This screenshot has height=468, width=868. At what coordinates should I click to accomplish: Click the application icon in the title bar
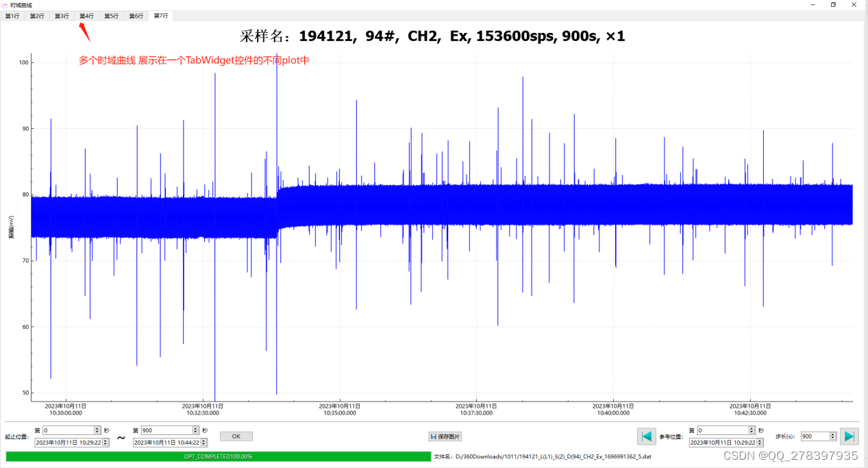5,4
